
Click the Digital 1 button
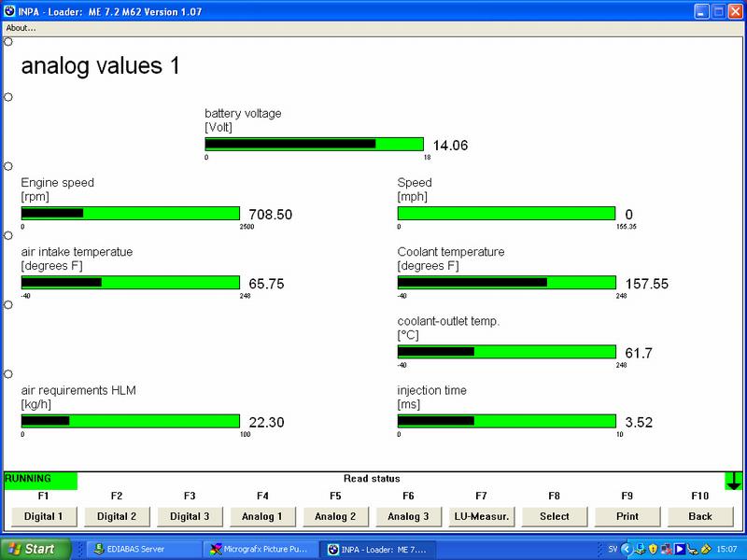(x=43, y=516)
